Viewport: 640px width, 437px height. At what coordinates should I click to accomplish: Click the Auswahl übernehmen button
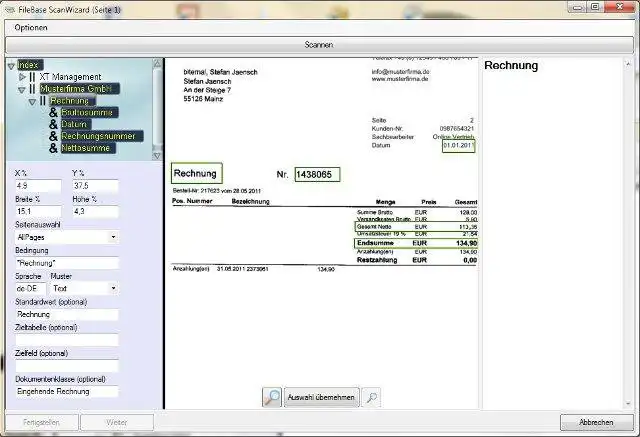pos(321,397)
